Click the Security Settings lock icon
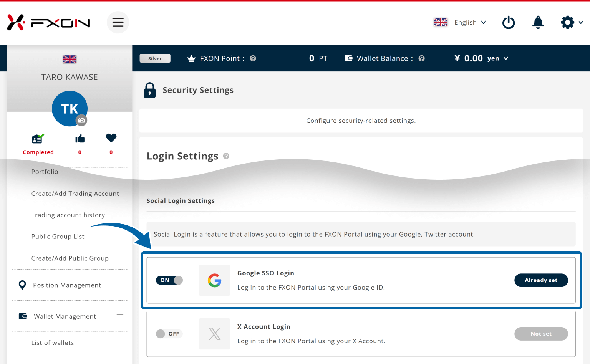The width and height of the screenshot is (590, 364). 150,90
